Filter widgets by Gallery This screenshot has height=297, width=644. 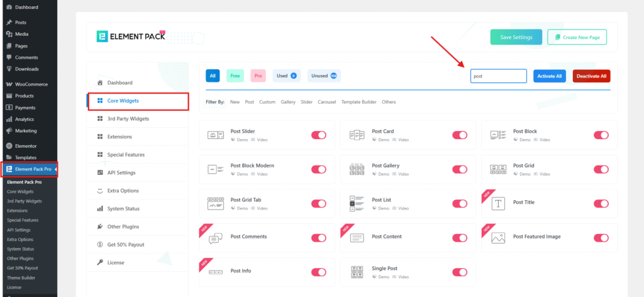[288, 102]
